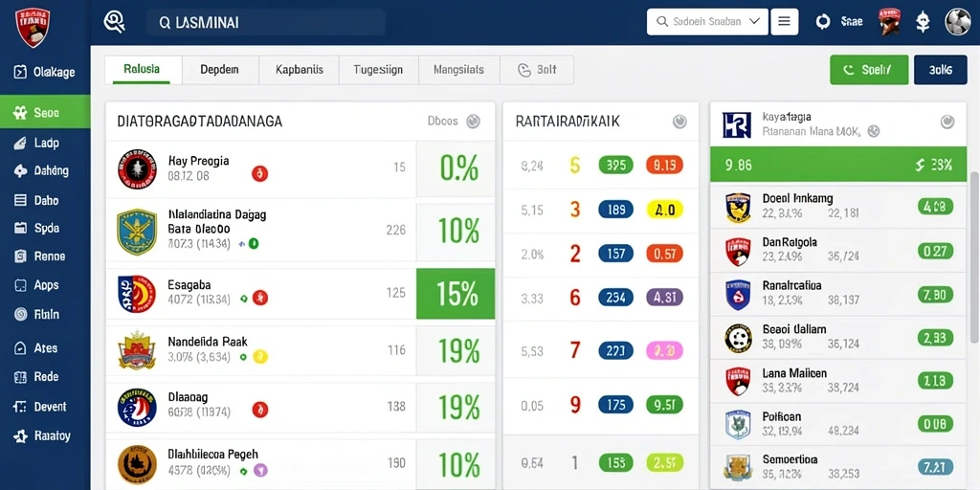Image resolution: width=980 pixels, height=490 pixels.
Task: Click the magnifier icon beside the LASMINAI search box
Action: [x=114, y=23]
